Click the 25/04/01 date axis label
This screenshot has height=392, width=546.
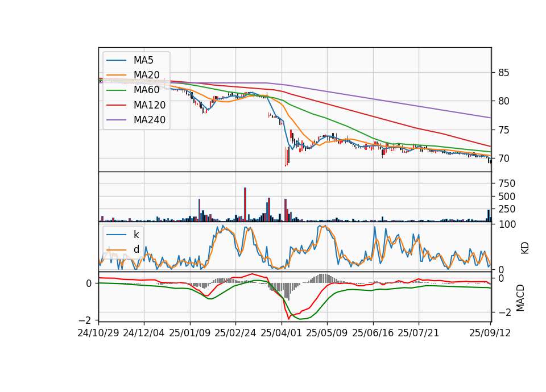(281, 333)
